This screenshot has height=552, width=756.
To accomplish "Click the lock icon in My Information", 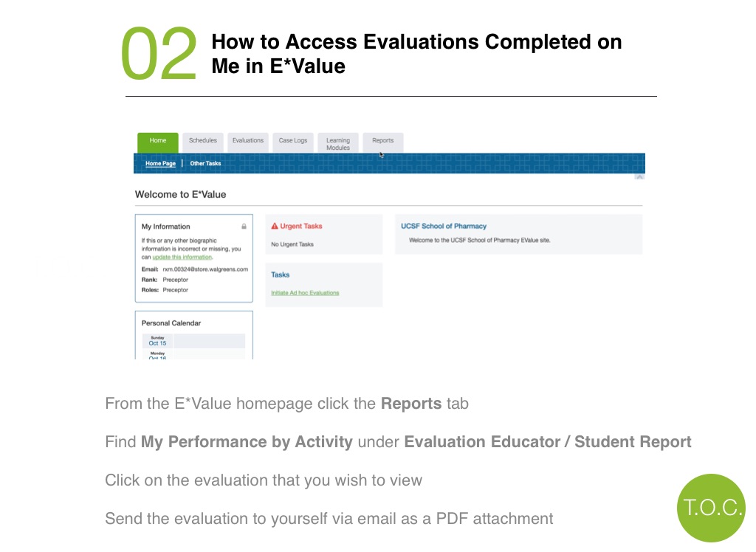I will point(244,226).
